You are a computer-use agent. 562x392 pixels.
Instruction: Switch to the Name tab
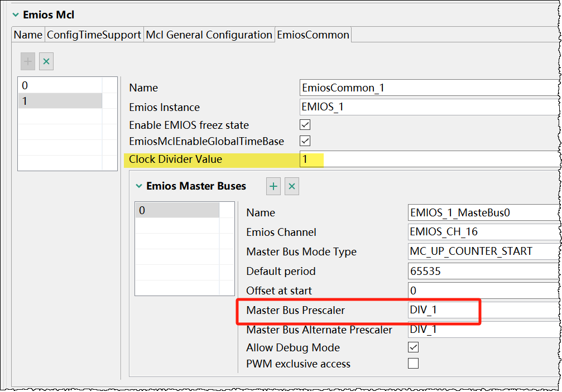[28, 35]
